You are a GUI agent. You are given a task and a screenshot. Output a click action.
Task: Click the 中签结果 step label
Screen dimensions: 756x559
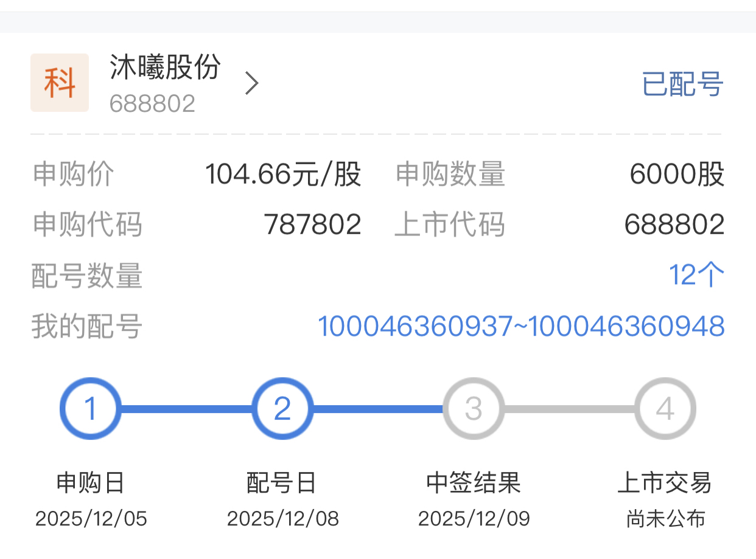tap(474, 484)
